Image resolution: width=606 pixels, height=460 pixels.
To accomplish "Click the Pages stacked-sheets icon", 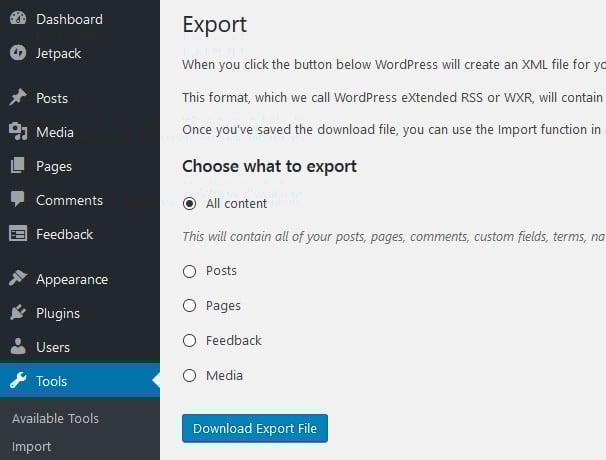I will pyautogui.click(x=18, y=165).
